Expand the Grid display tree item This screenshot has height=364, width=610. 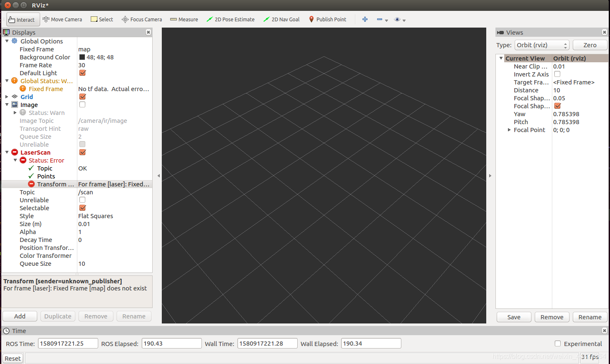(7, 97)
